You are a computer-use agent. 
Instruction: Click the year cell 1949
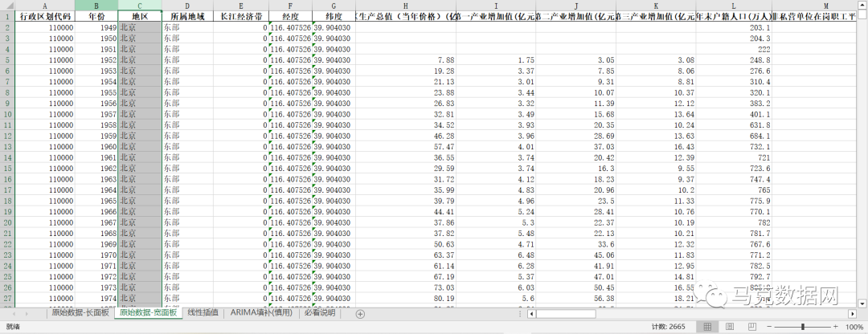pyautogui.click(x=96, y=27)
